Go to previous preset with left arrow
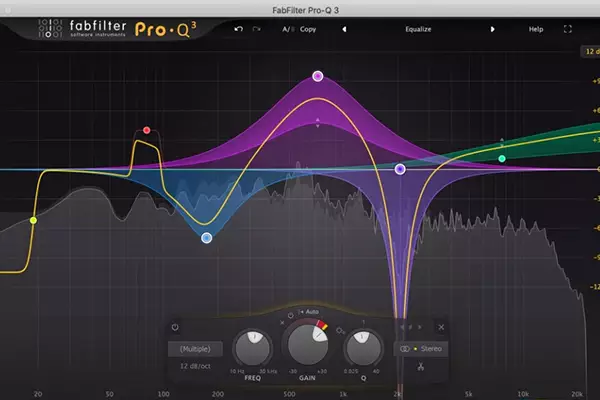 pyautogui.click(x=344, y=29)
